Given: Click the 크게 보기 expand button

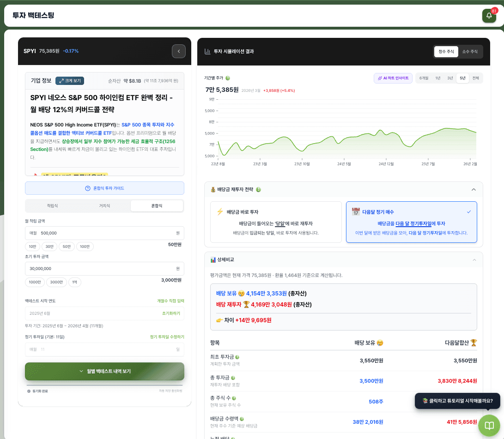Looking at the screenshot, I should pyautogui.click(x=70, y=81).
